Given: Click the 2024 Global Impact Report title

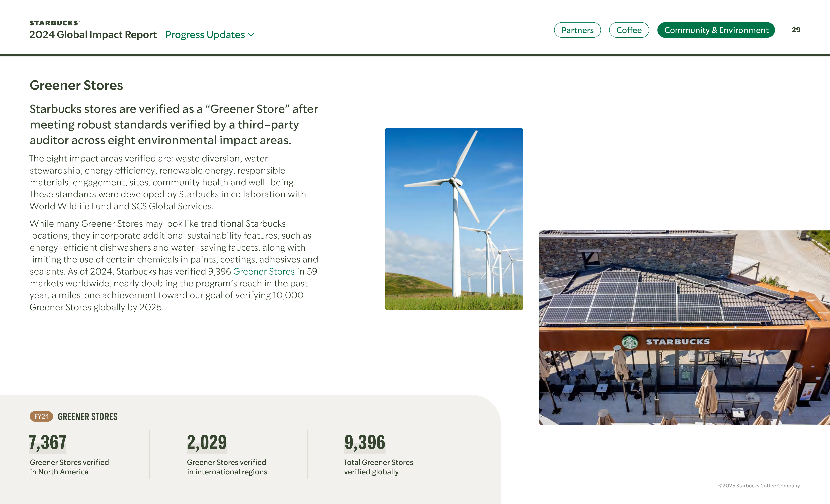Looking at the screenshot, I should pyautogui.click(x=93, y=35).
